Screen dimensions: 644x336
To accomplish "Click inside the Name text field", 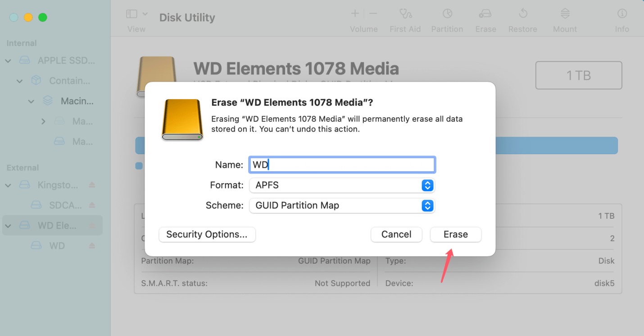I will click(x=341, y=165).
